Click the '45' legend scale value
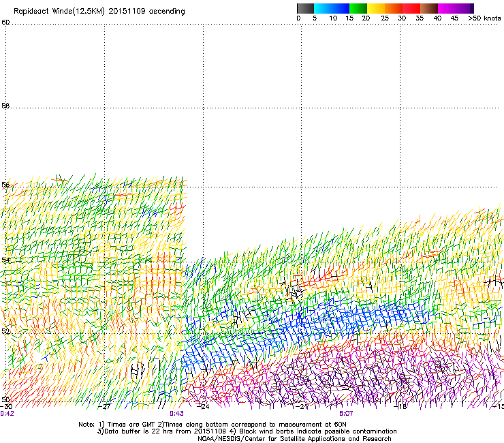Viewport: 504px width, 443px height. click(454, 18)
